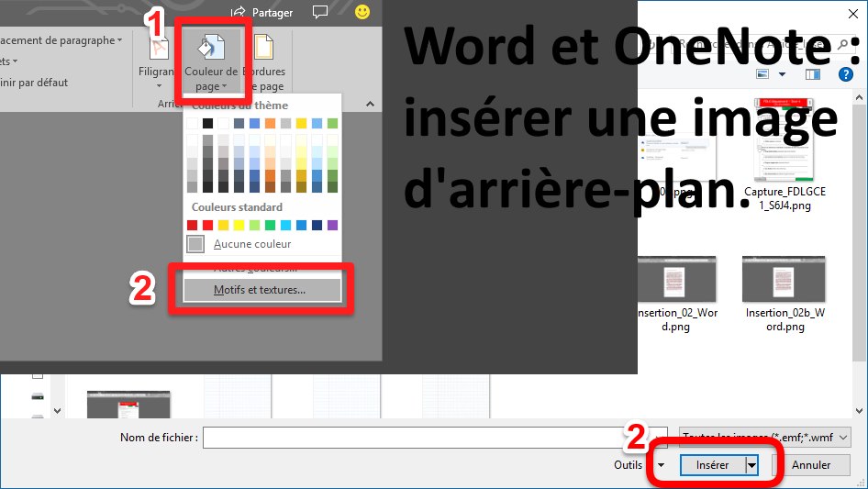The width and height of the screenshot is (868, 489).
Task: Pick the purple standard color swatch
Action: coord(332,225)
